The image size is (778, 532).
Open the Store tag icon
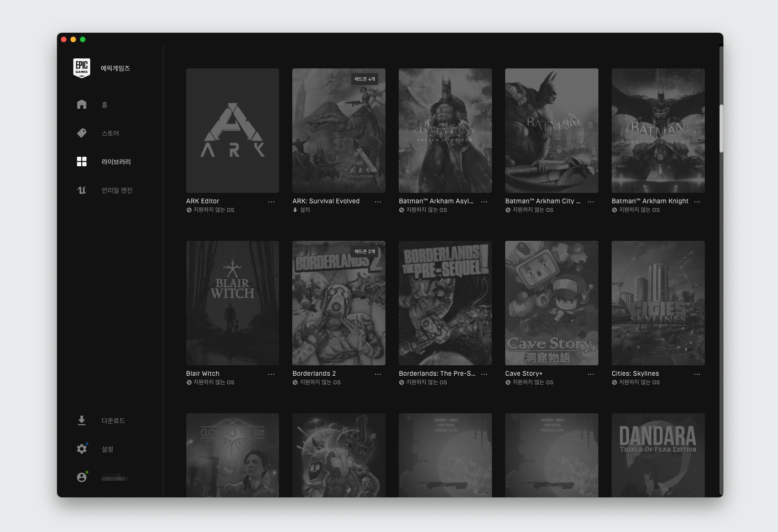(x=82, y=133)
